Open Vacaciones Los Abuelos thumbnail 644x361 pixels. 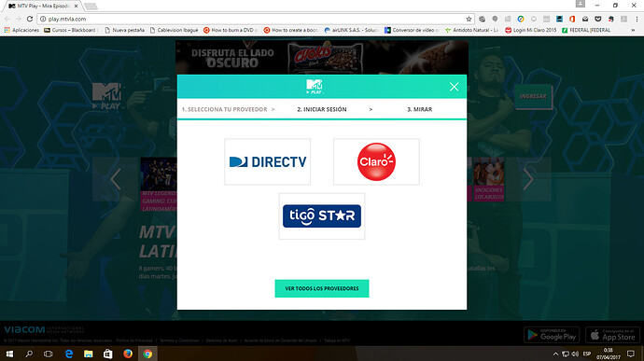488,179
